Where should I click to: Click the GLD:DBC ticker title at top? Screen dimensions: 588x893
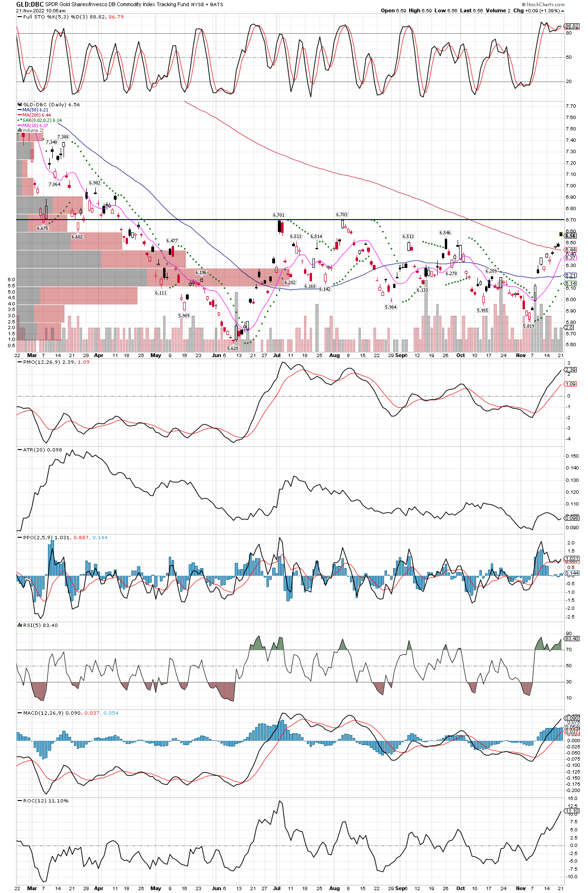[x=30, y=4]
